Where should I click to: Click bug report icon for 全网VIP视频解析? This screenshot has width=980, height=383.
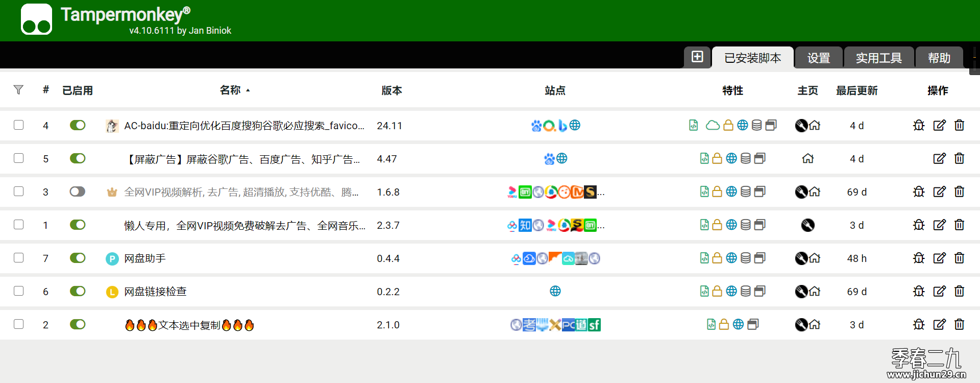pos(919,192)
